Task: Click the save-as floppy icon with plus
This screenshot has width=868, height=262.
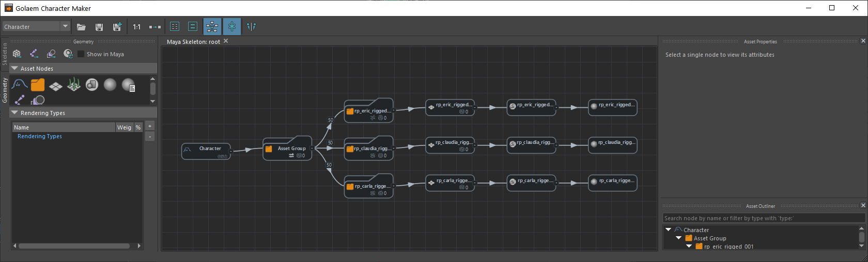Action: [117, 27]
